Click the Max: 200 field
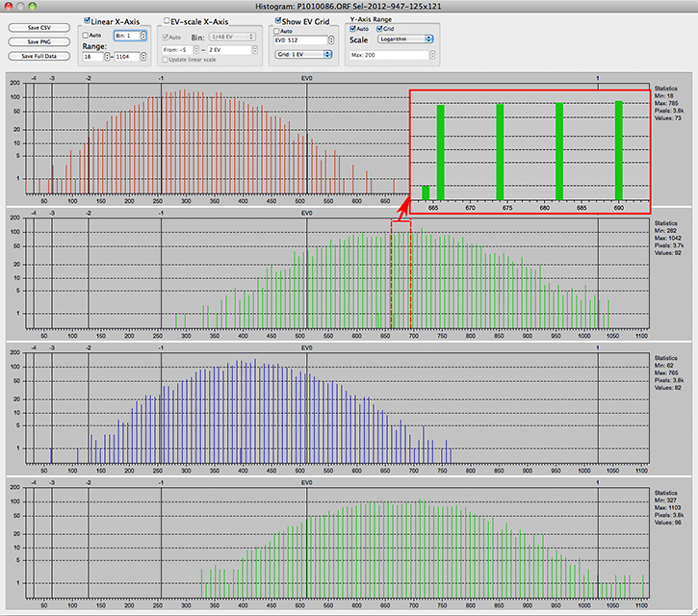This screenshot has height=616, width=698. (x=389, y=55)
